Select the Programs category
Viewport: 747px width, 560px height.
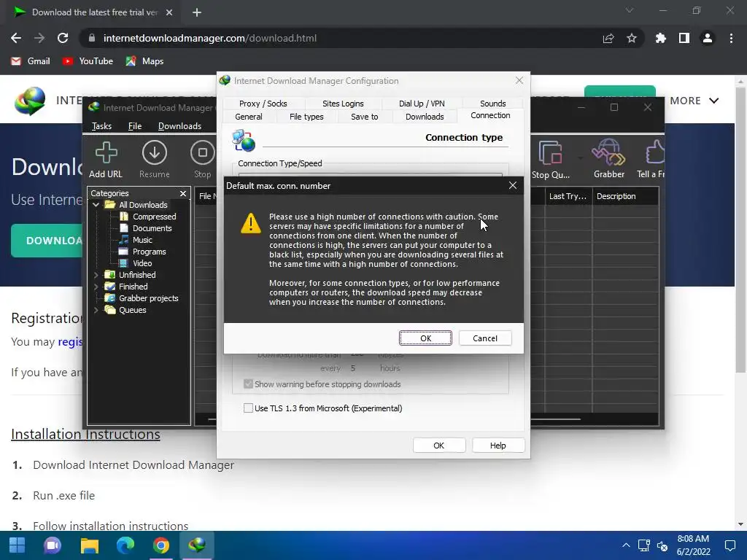click(x=149, y=252)
